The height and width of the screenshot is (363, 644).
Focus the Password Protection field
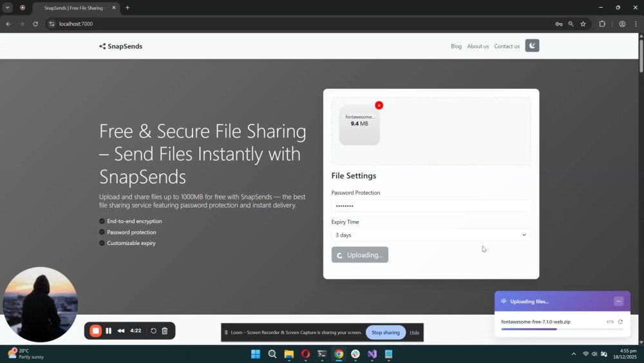(431, 206)
